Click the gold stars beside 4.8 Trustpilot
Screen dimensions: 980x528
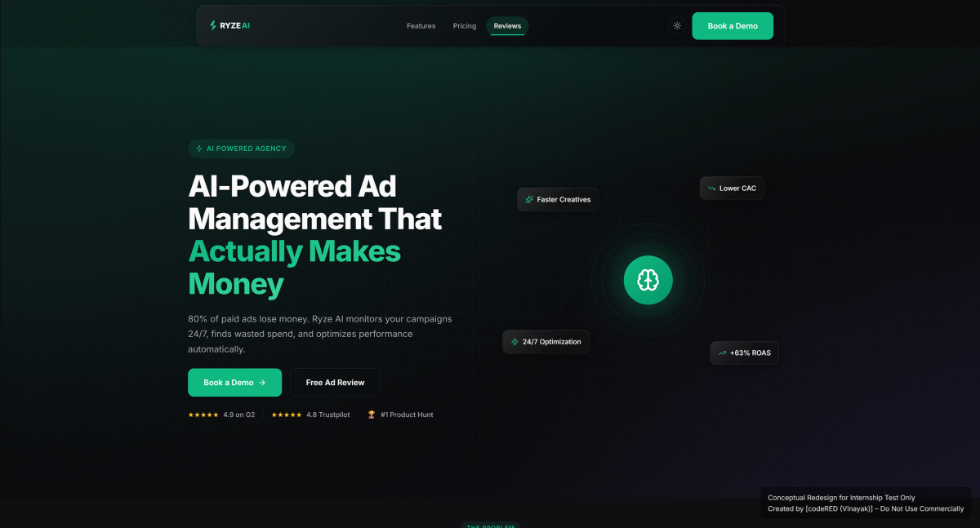coord(287,415)
